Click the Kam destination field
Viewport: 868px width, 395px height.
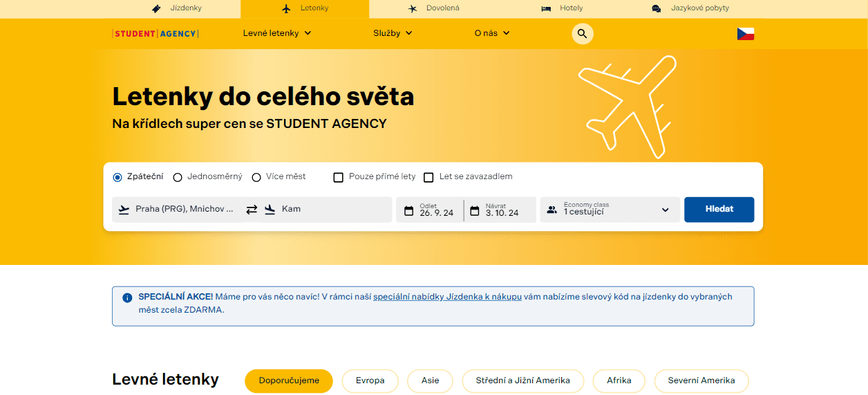[x=325, y=210]
